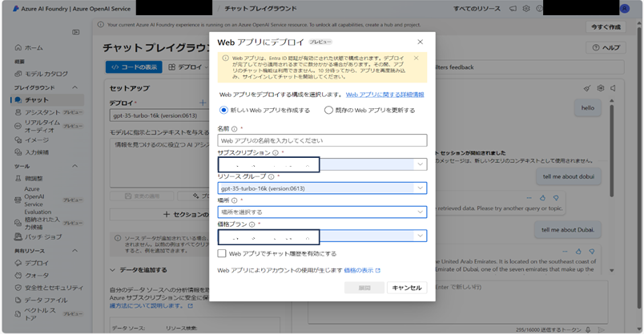Open デプロイ under 共有リソース in sidebar
644x335 pixels.
[32, 263]
